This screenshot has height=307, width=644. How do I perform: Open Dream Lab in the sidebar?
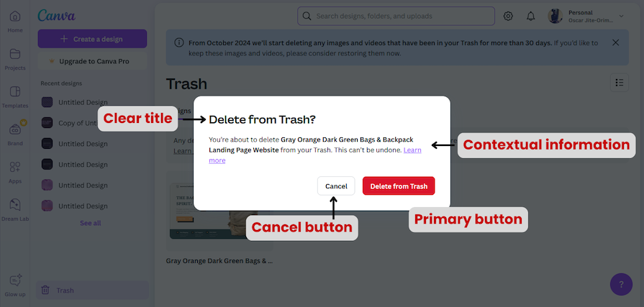(15, 206)
